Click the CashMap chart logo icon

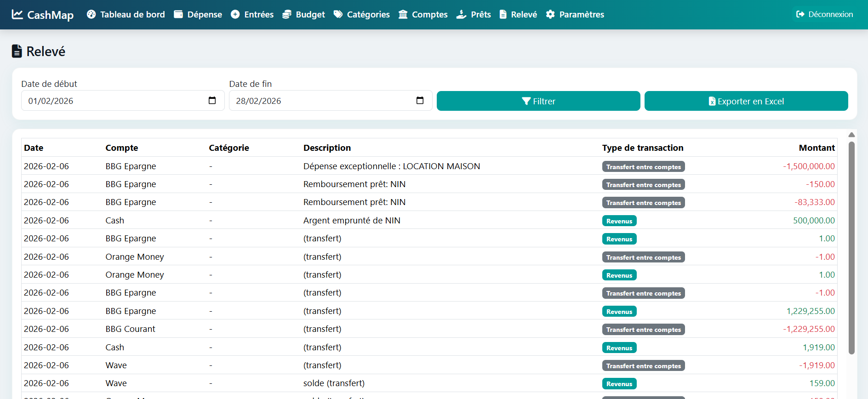click(x=17, y=14)
